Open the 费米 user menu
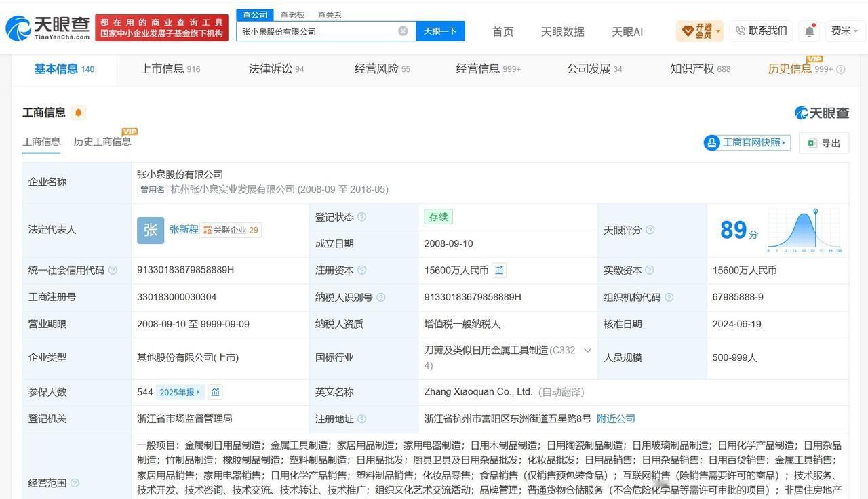The height and width of the screenshot is (499, 868). 844,31
